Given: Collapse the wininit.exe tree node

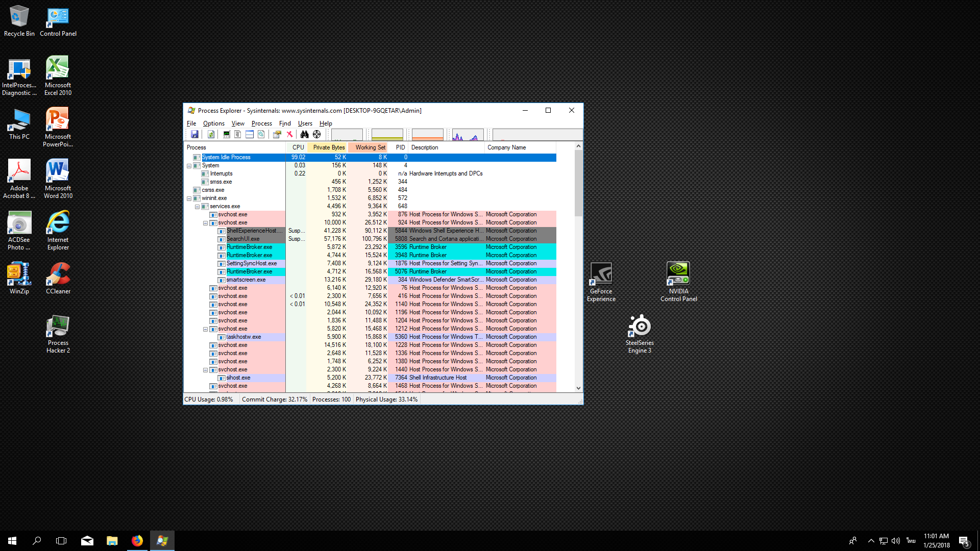Looking at the screenshot, I should coord(189,198).
